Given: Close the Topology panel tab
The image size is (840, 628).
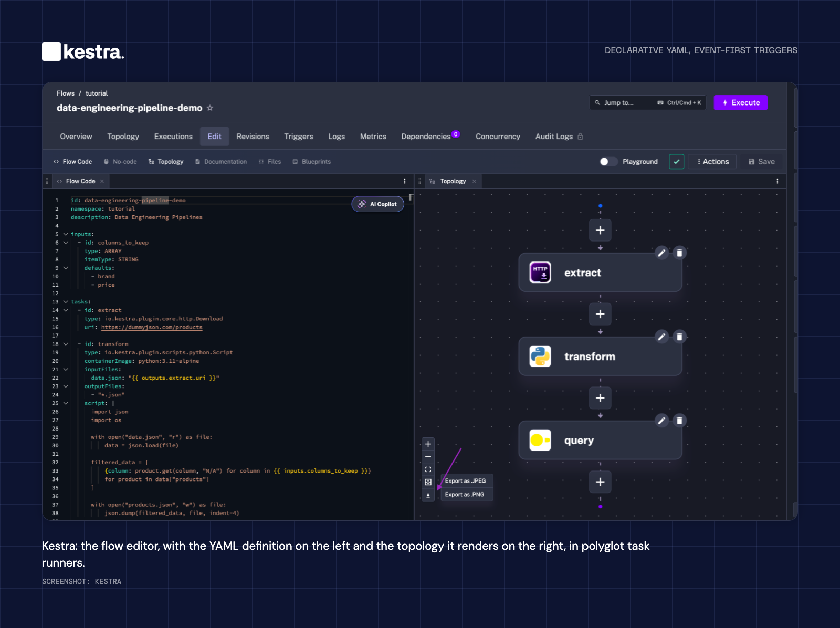Looking at the screenshot, I should pyautogui.click(x=474, y=181).
